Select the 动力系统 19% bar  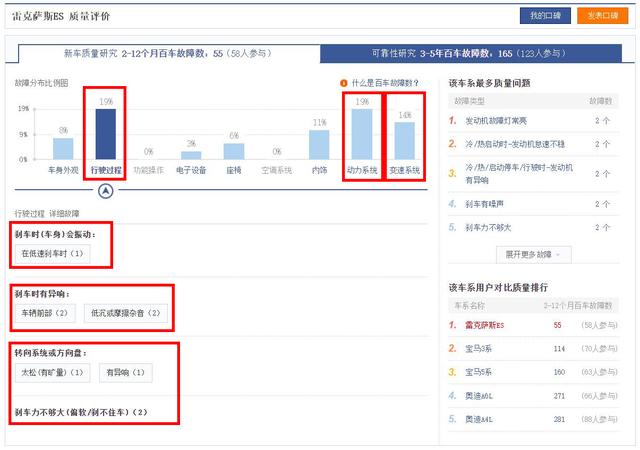coord(362,134)
